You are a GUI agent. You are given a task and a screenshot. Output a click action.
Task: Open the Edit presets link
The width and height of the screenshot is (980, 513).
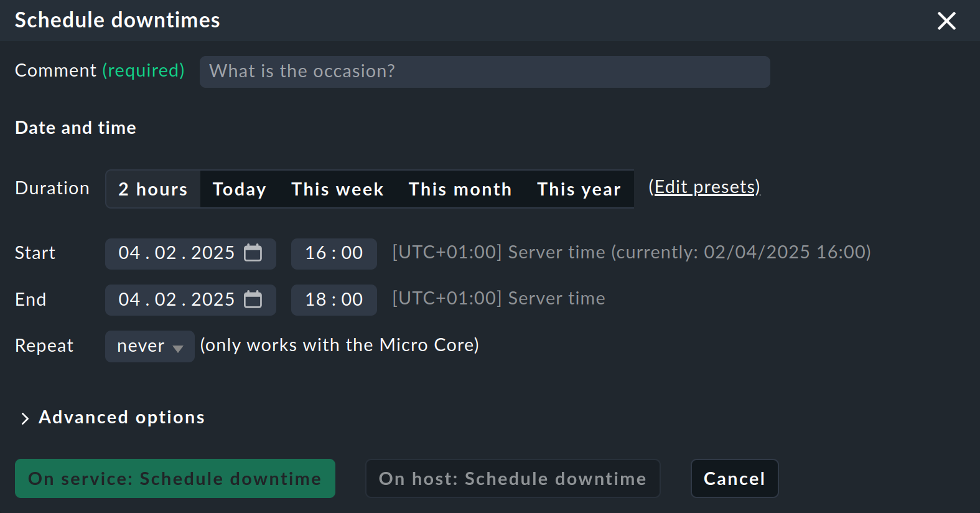[x=705, y=187]
